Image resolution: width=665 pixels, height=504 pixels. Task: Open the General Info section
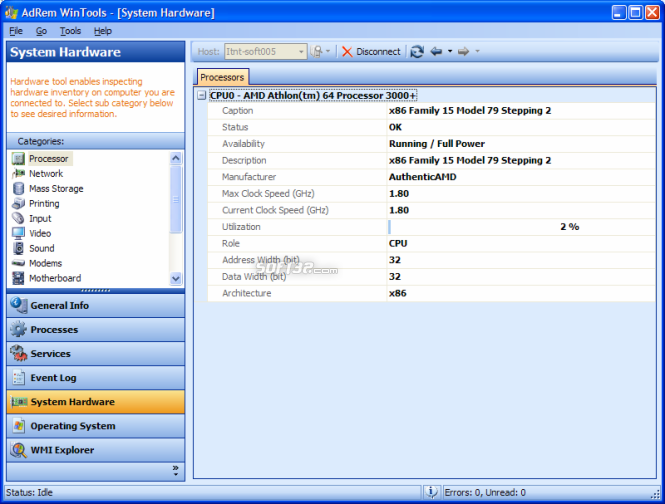(96, 305)
